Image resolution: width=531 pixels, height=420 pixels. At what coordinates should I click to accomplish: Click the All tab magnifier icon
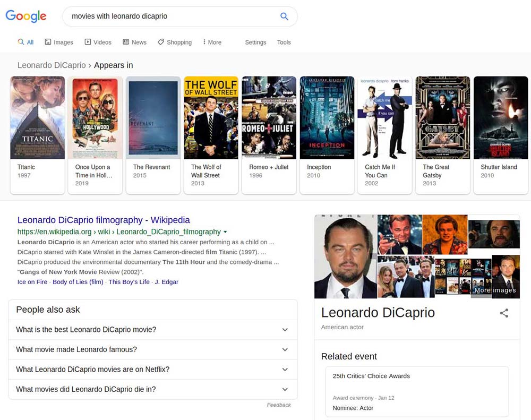21,41
